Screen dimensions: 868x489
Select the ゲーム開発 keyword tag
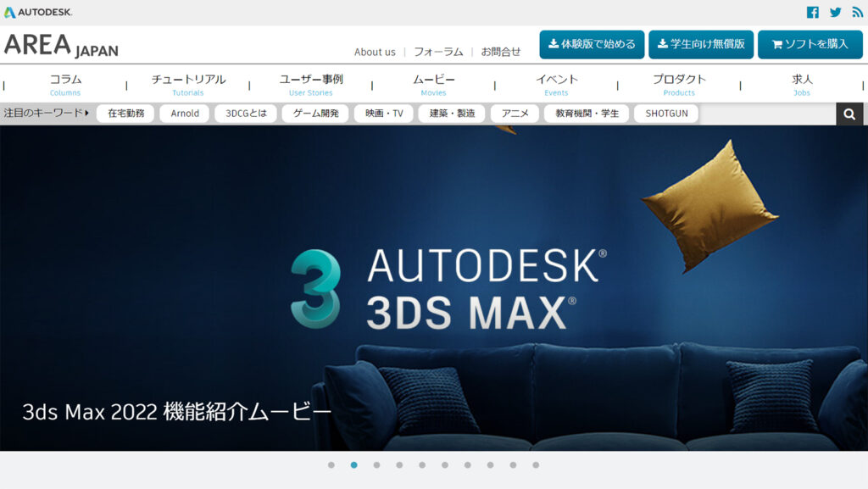pyautogui.click(x=315, y=114)
